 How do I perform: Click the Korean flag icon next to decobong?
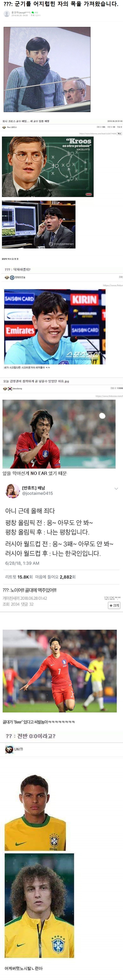10,388
